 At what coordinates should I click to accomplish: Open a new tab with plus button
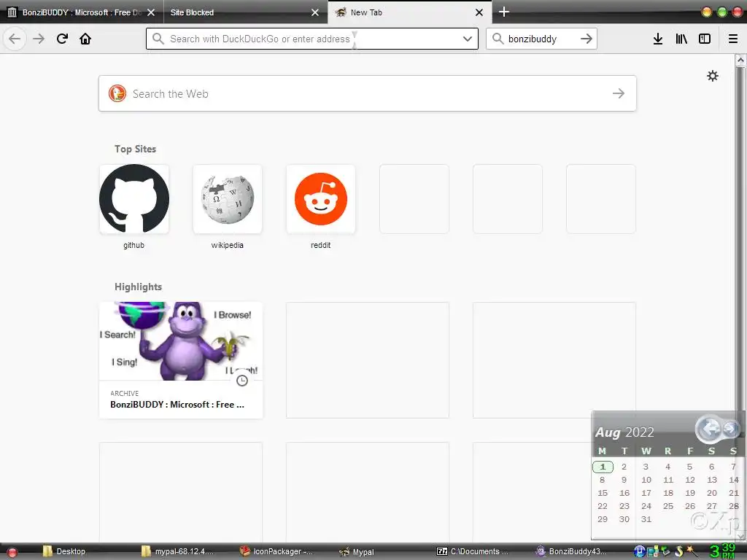pyautogui.click(x=504, y=12)
